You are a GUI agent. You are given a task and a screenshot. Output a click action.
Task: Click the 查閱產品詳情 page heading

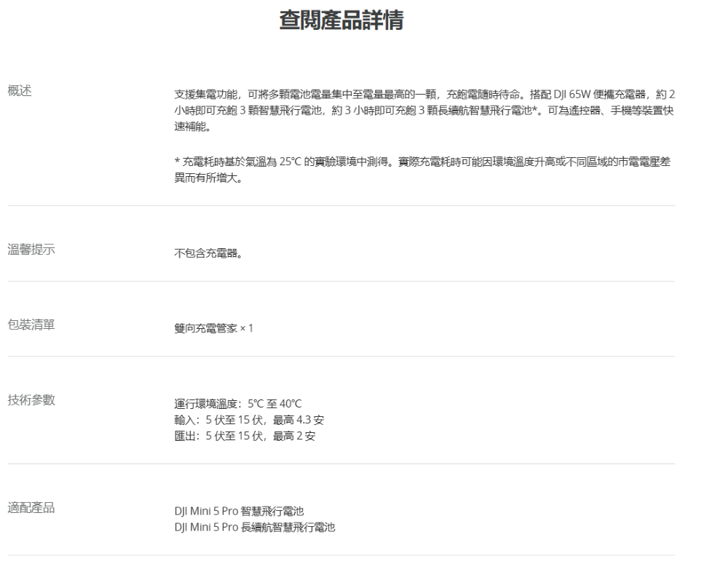[341, 20]
